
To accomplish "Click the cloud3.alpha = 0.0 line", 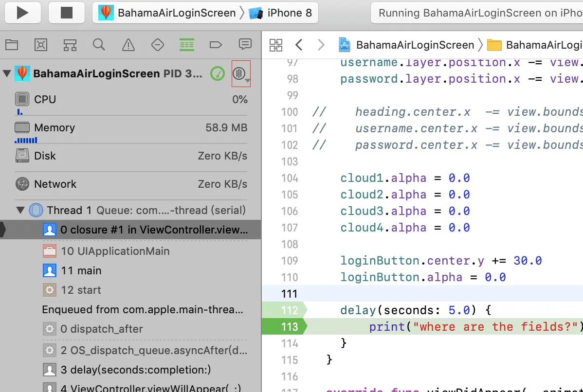I will tap(405, 211).
